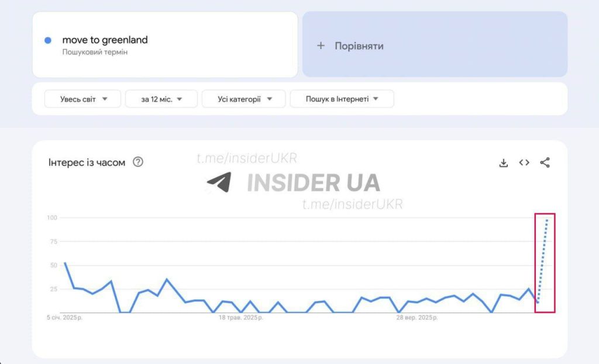Share the interest over time chart
This screenshot has width=599, height=364.
[545, 162]
